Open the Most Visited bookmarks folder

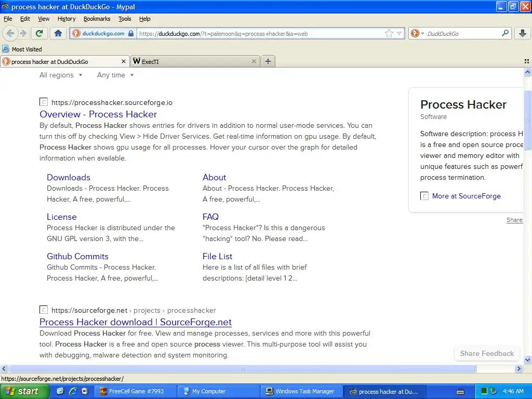tap(22, 49)
